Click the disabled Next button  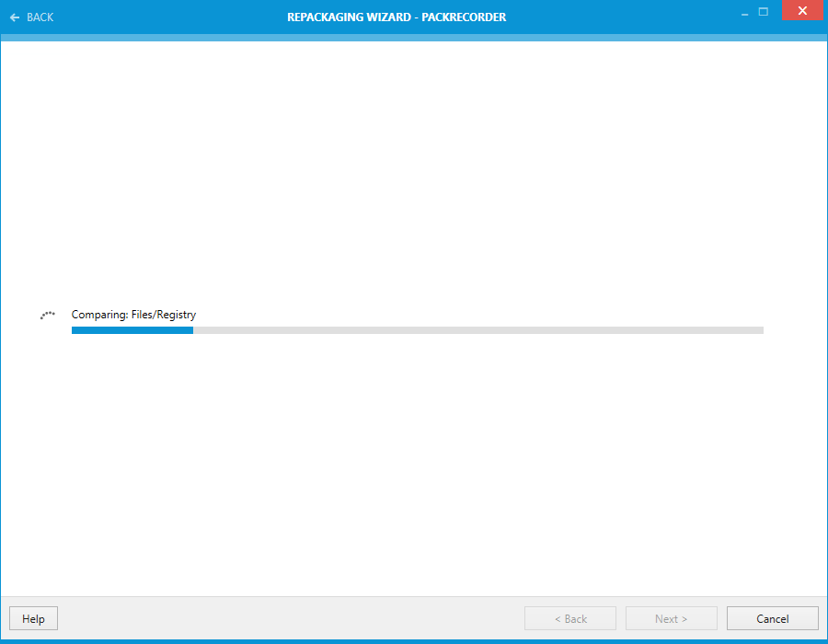(x=671, y=617)
